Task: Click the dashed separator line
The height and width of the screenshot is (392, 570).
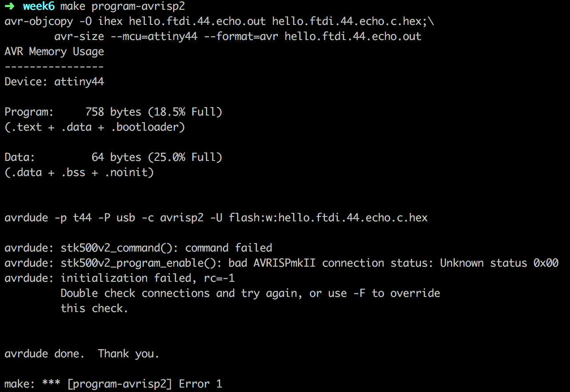Action: [54, 67]
